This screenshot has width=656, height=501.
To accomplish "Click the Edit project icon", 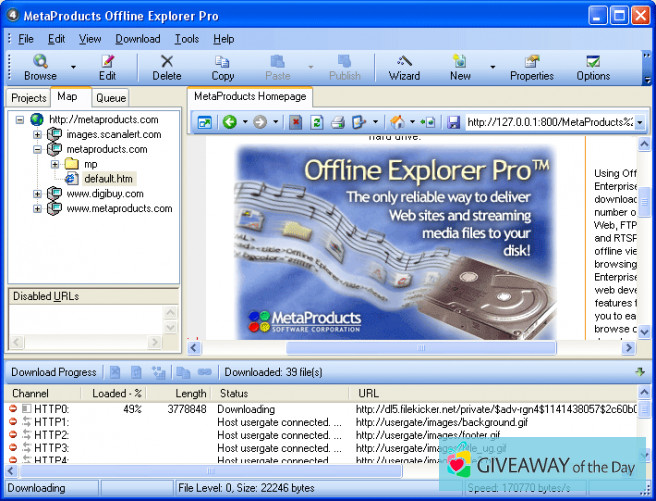I will [x=107, y=67].
